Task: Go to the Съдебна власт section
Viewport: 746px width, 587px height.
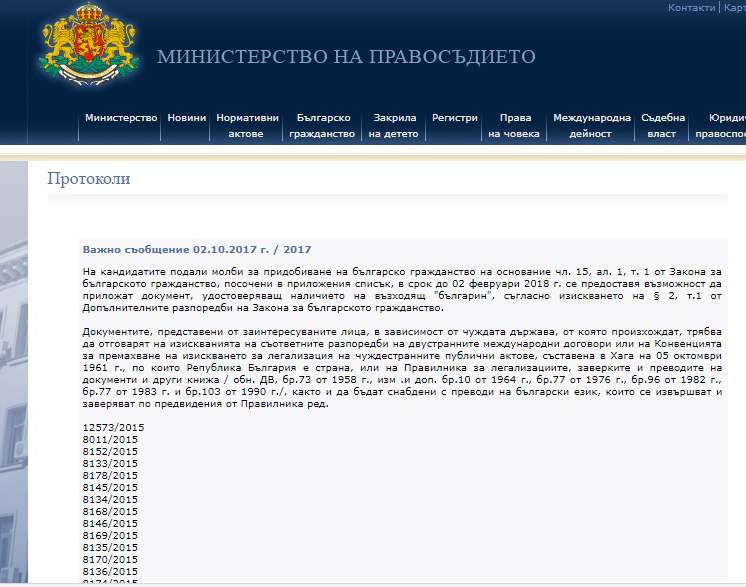Action: (x=664, y=125)
